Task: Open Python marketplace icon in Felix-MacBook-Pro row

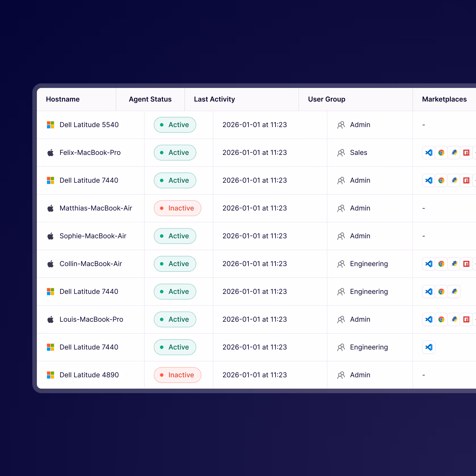Action: pos(454,153)
